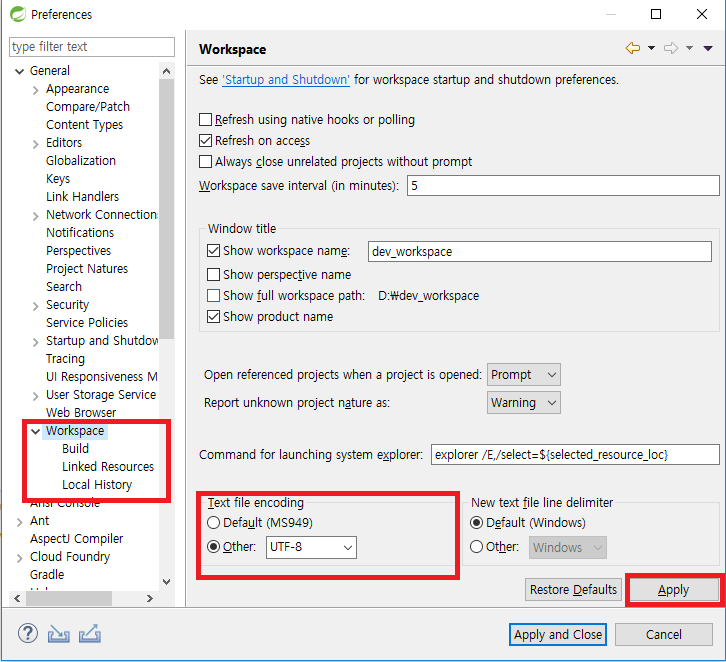Enable Show full workspace path checkbox
The width and height of the screenshot is (726, 662).
pyautogui.click(x=213, y=296)
